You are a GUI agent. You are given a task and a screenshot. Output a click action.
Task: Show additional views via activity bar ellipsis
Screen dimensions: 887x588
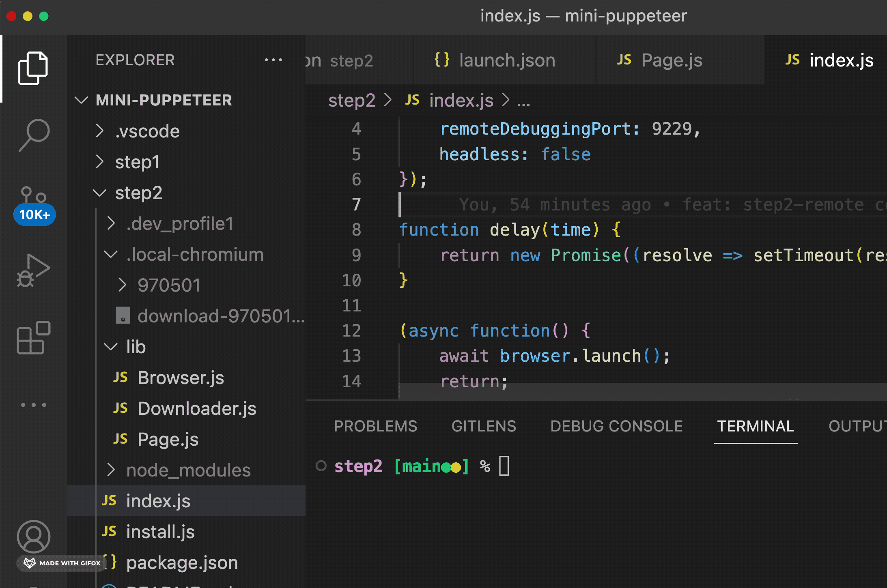(x=33, y=405)
